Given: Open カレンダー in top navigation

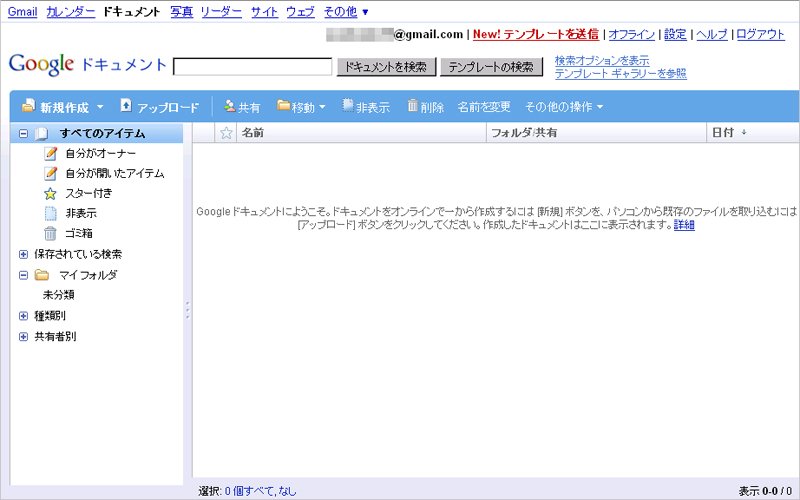Looking at the screenshot, I should click(x=70, y=11).
